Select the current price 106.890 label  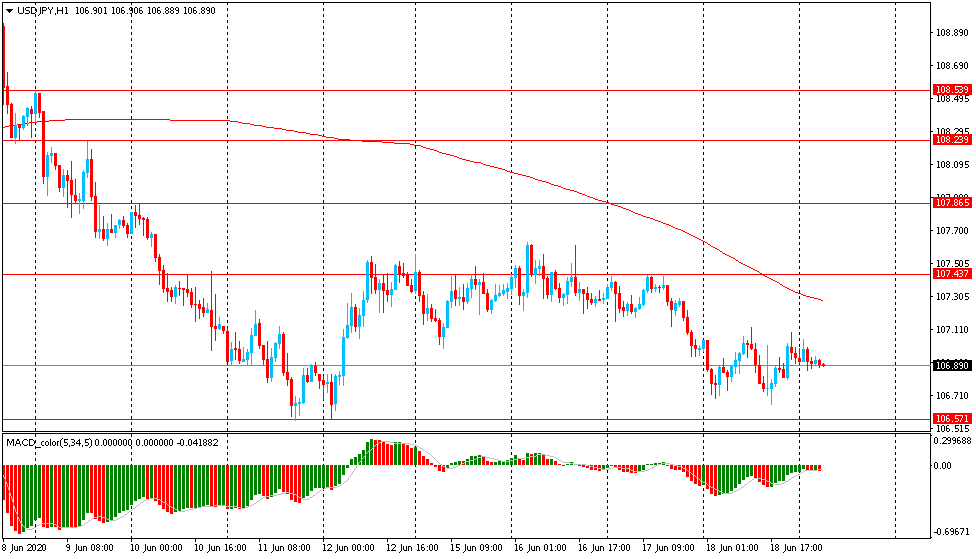point(952,365)
